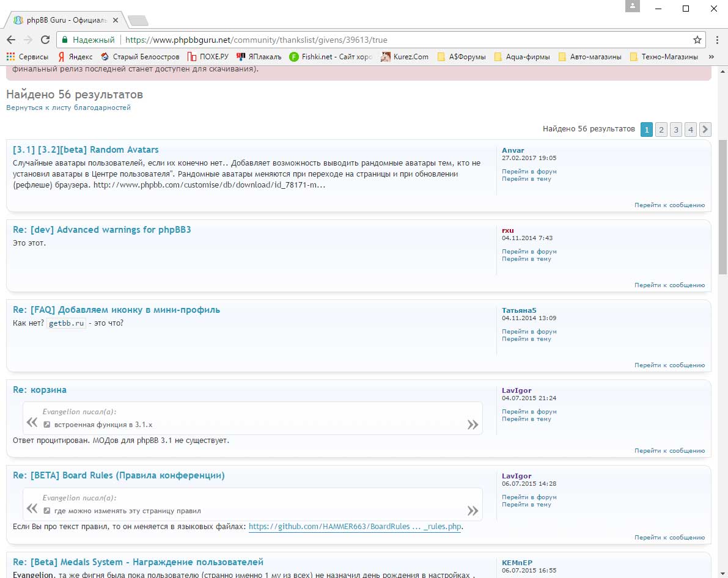Click the browser reload page icon
This screenshot has width=728, height=578.
[45, 40]
